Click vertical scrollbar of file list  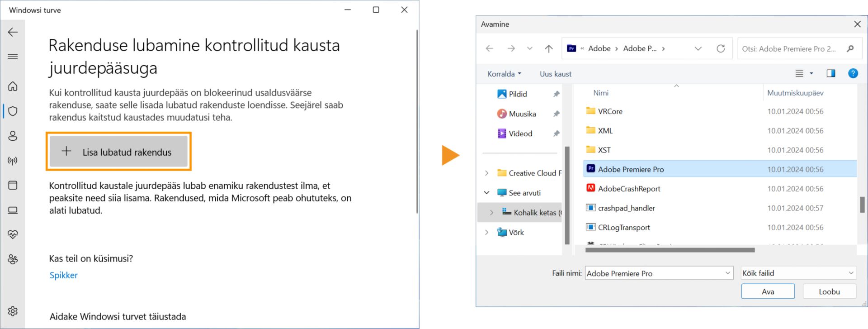[x=862, y=205]
